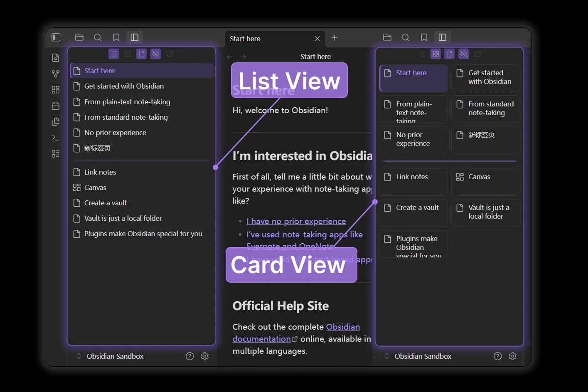This screenshot has width=588, height=392.
Task: Click the bottom list-layout ribbon icon
Action: point(56,154)
